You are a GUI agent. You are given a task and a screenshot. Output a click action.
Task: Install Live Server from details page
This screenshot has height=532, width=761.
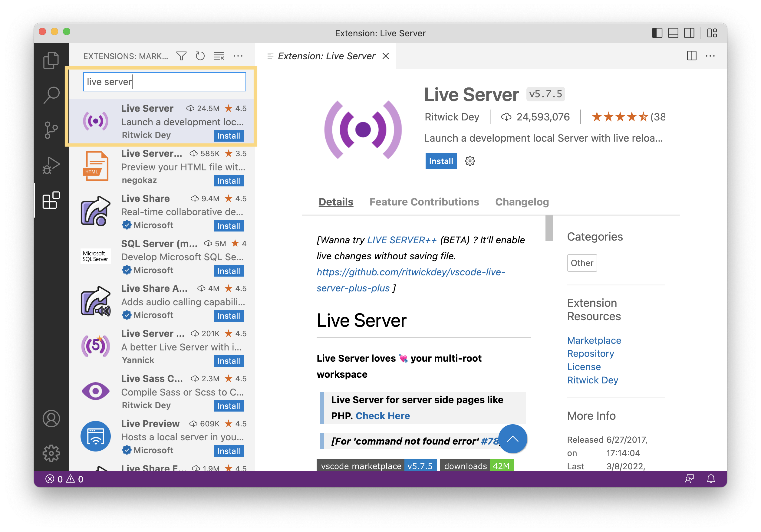pos(441,161)
